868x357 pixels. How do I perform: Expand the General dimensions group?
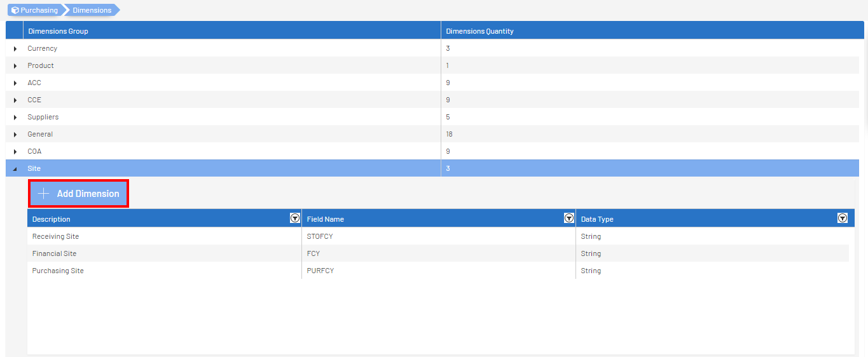15,135
